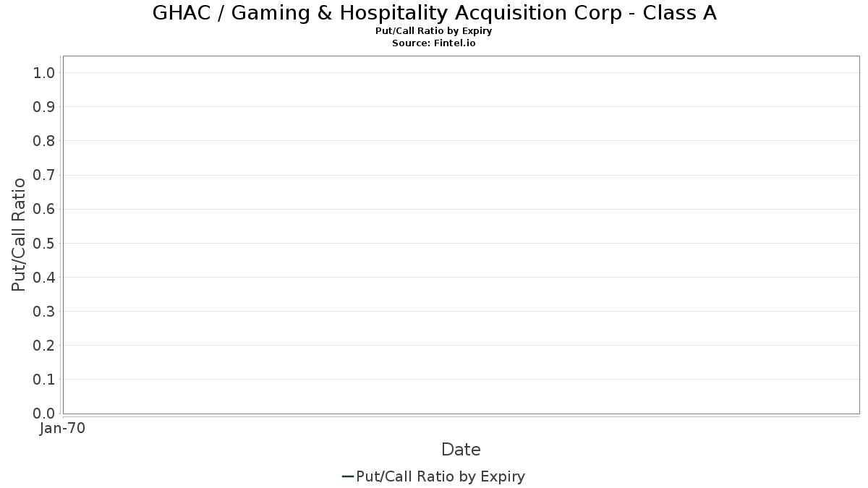Click the 0.0 y-axis tick label
Screen dimensions: 868x488
tap(44, 413)
